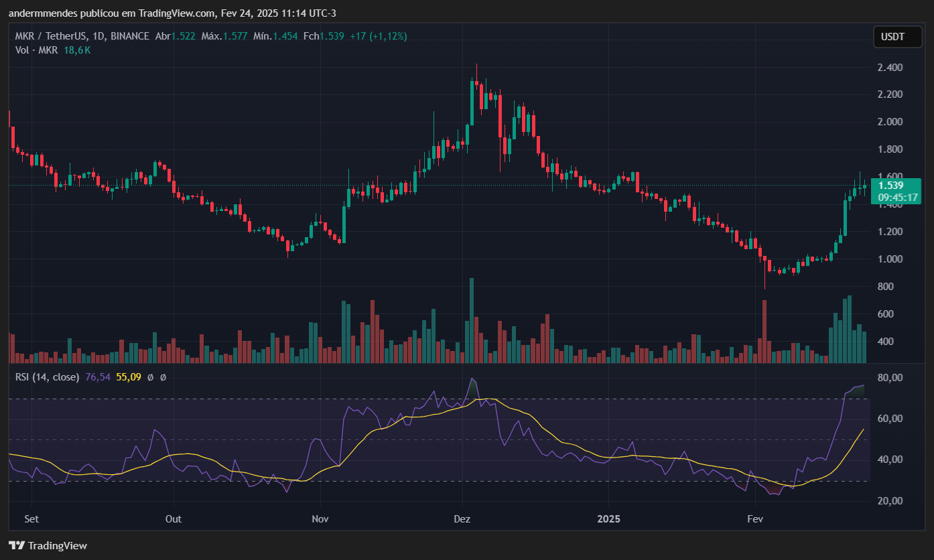Click the 60,00 RSI axis label
This screenshot has height=560, width=934.
[x=890, y=419]
